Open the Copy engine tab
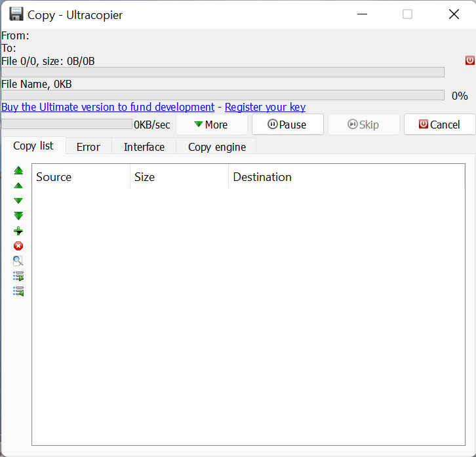476x457 pixels. coord(217,147)
